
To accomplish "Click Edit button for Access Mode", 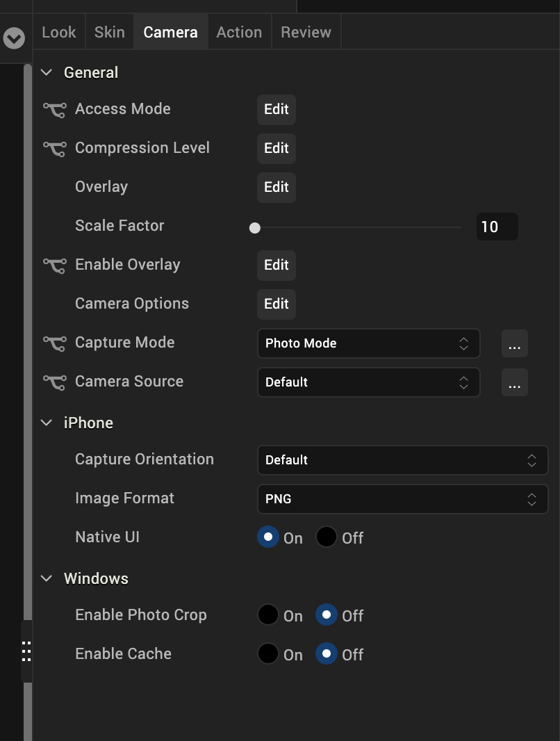I will click(276, 110).
